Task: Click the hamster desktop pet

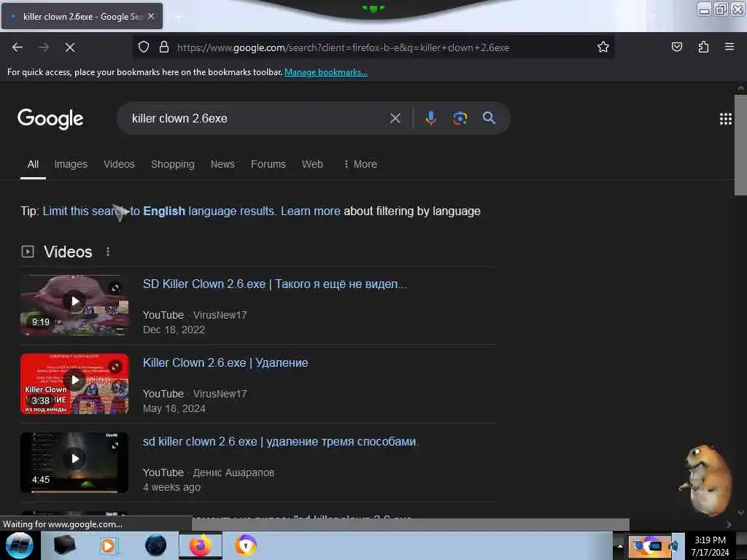Action: 706,480
